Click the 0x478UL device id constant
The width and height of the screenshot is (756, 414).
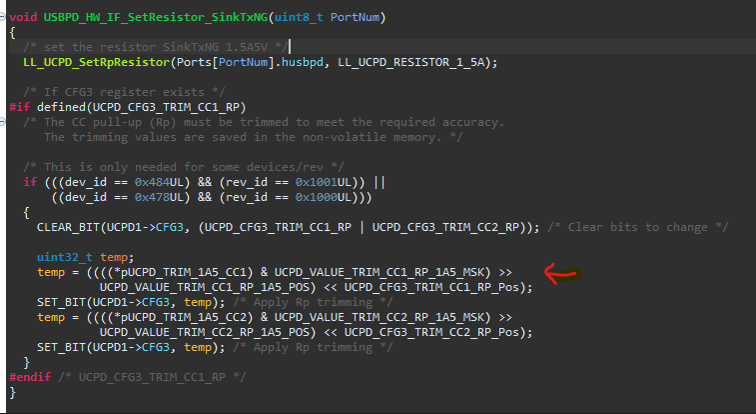(x=159, y=197)
